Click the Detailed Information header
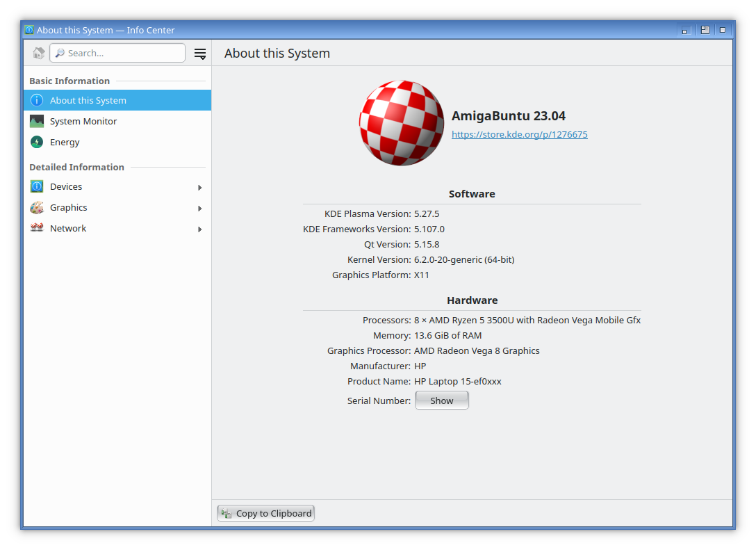 click(76, 168)
